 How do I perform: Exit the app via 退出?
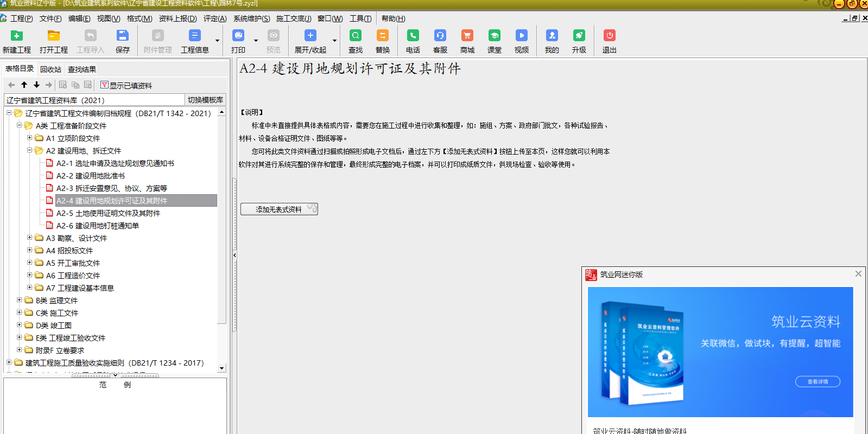tap(610, 42)
